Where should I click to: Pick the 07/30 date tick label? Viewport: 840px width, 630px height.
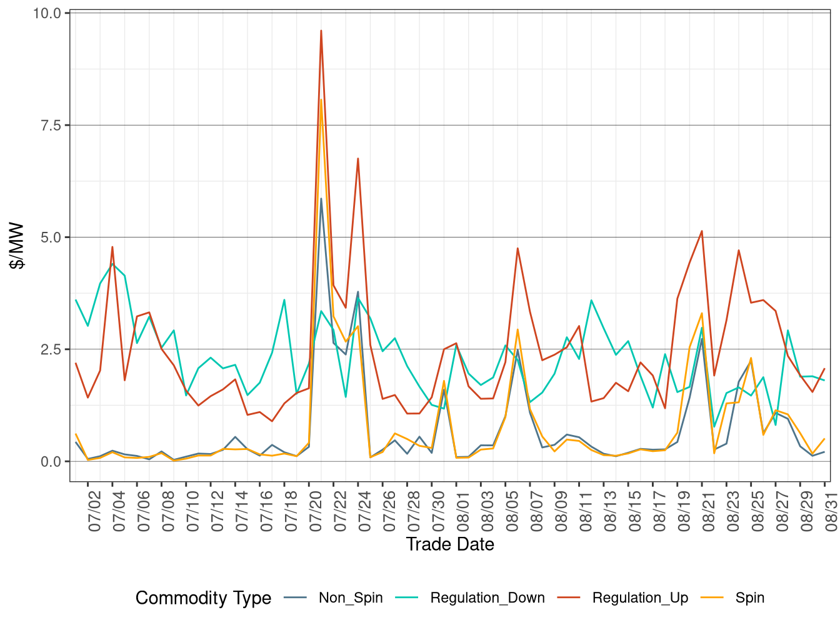point(439,511)
